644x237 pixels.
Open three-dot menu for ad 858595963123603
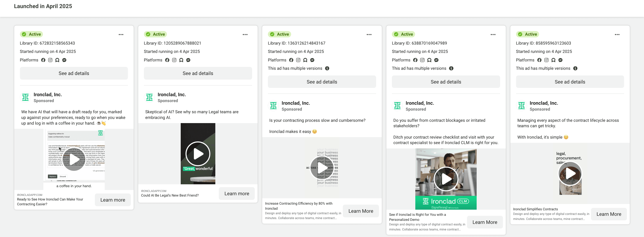[x=617, y=34]
